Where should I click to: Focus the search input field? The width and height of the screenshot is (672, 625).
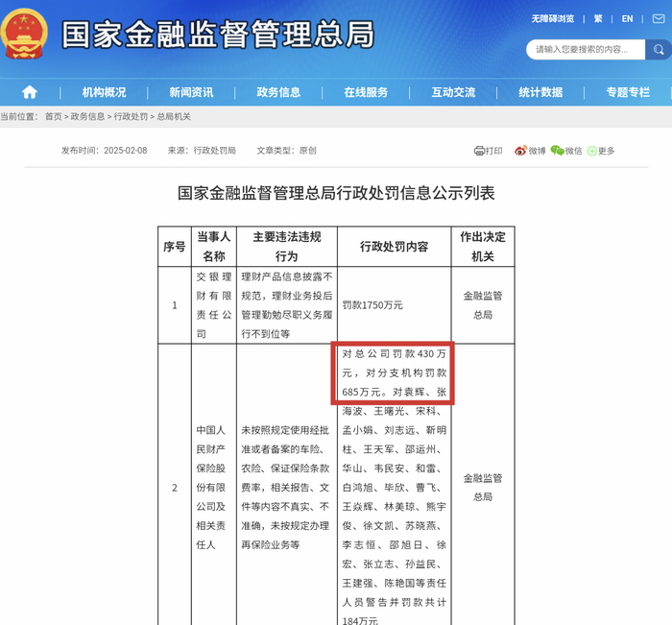[586, 50]
